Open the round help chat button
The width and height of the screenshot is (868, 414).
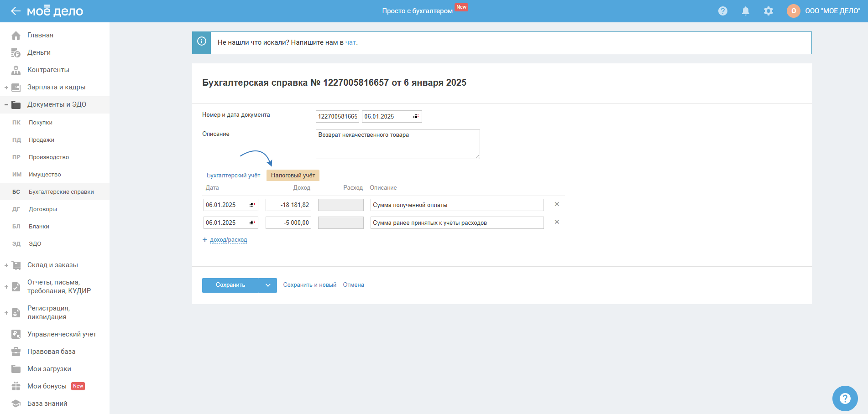[x=845, y=398]
